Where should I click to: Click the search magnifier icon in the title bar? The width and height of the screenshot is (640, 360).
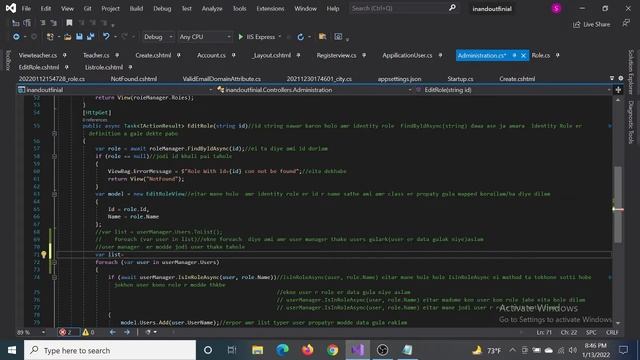click(452, 8)
